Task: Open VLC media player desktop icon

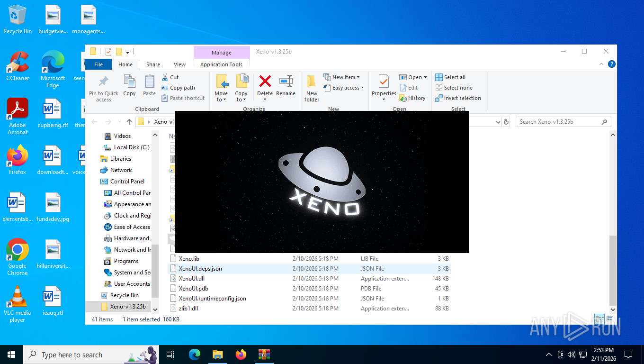Action: [18, 304]
